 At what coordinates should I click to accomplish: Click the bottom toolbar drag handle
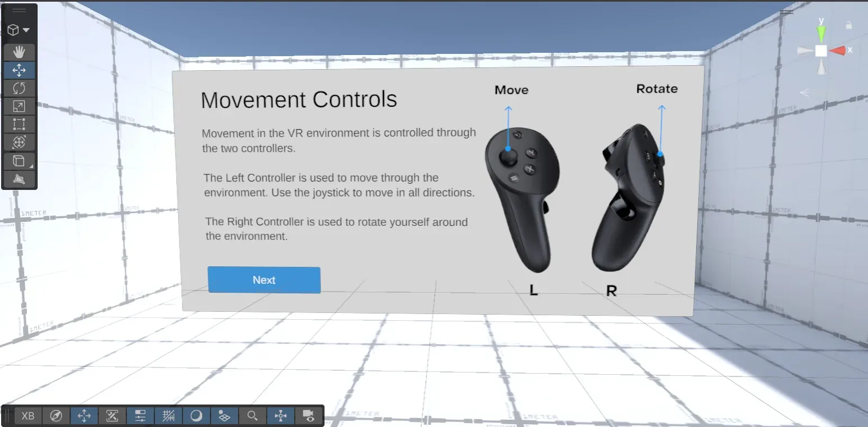point(7,416)
